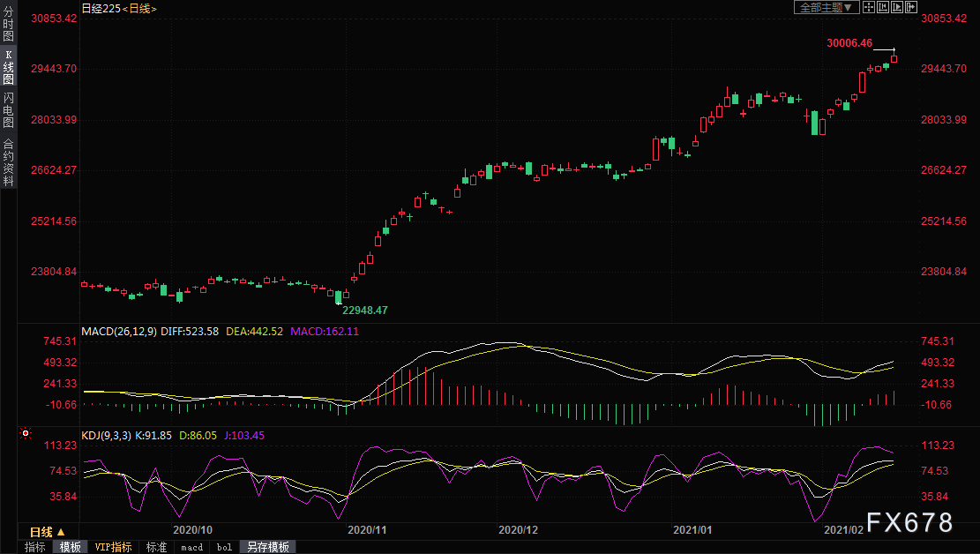Image resolution: width=980 pixels, height=554 pixels.
Task: Click left MACD axis value 241.33
Action: [x=60, y=383]
